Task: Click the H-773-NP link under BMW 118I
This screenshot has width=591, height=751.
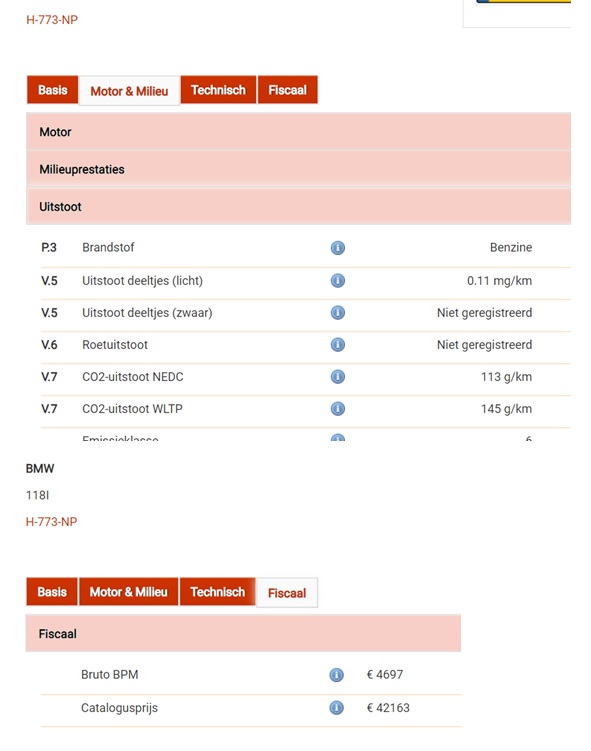Action: 51,522
